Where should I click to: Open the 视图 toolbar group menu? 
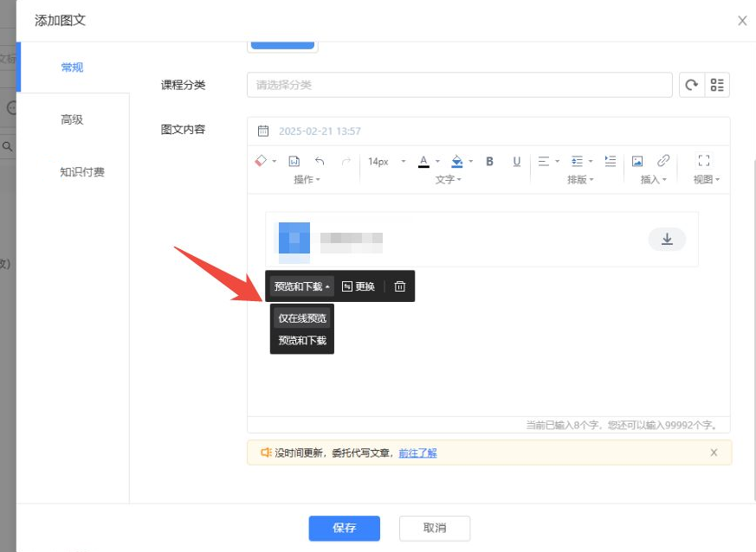pyautogui.click(x=707, y=180)
